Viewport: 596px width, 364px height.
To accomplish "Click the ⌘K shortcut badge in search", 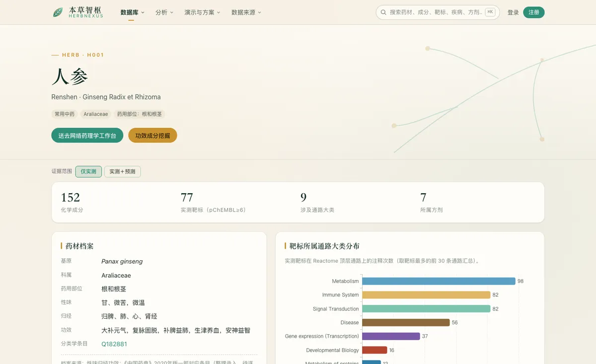I will click(490, 12).
